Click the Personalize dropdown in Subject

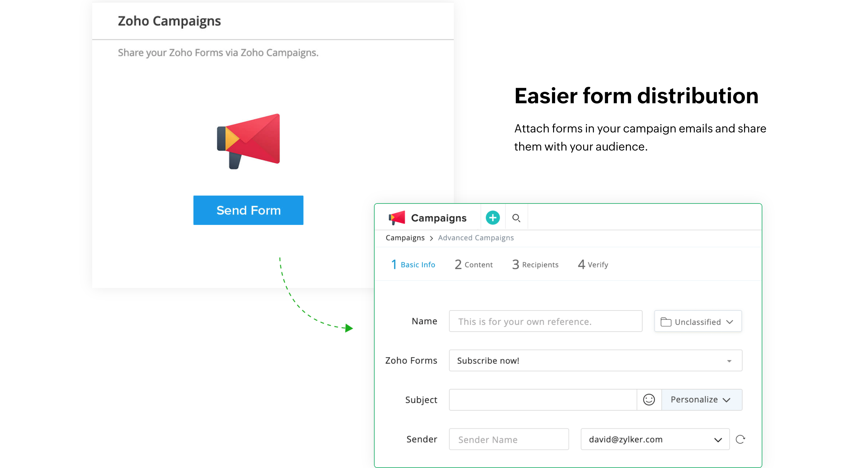click(x=700, y=399)
